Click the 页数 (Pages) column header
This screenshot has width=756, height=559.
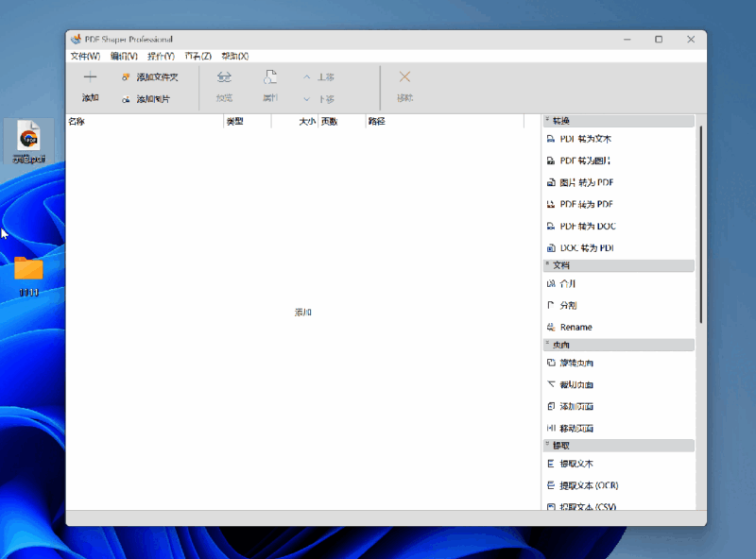point(342,122)
